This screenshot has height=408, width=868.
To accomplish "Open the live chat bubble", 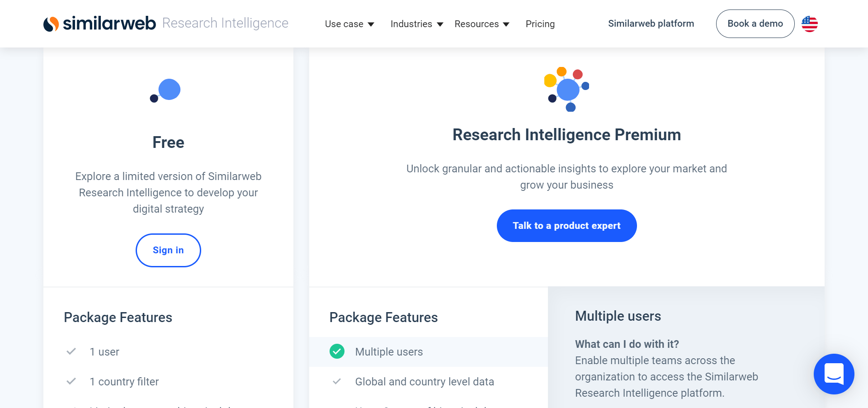I will [834, 374].
